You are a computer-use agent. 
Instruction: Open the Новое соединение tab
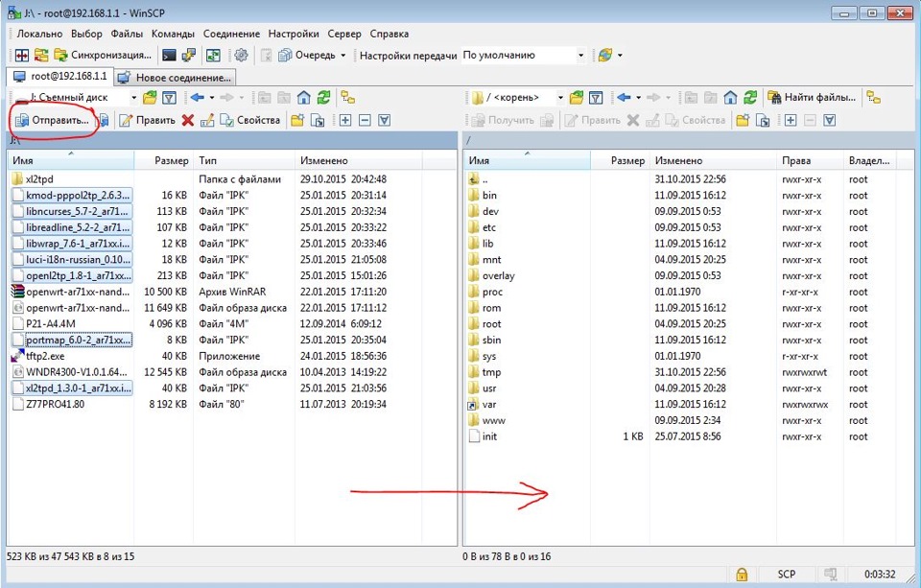pyautogui.click(x=175, y=78)
